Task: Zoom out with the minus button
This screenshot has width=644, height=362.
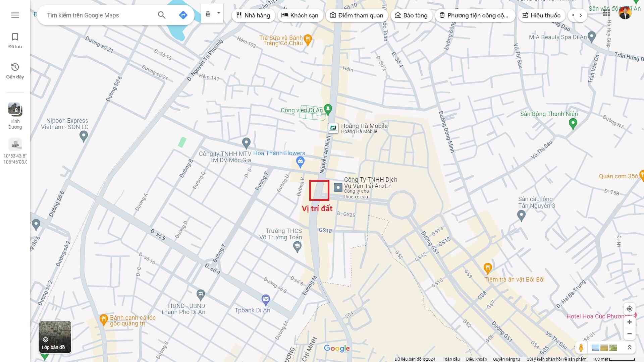Action: point(629,334)
